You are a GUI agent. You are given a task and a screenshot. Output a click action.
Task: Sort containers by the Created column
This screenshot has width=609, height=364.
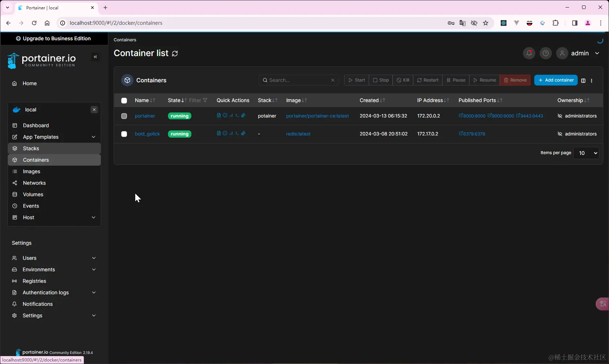(372, 100)
